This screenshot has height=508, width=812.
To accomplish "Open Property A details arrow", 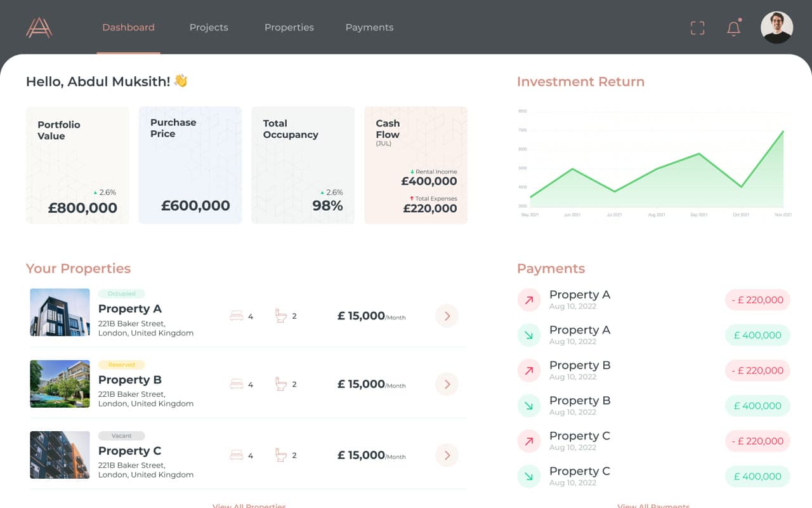I will click(x=447, y=316).
